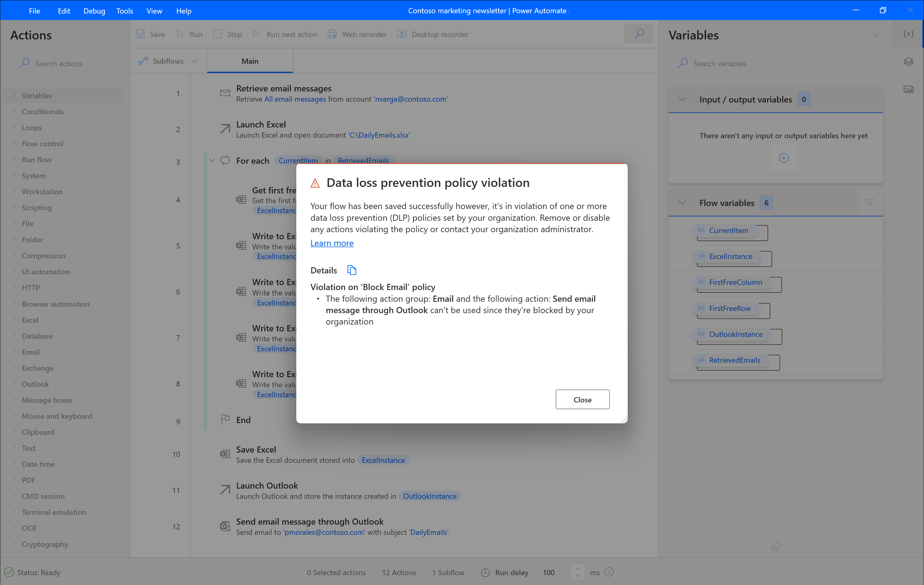Expand the Subflows dropdown
This screenshot has height=585, width=924.
click(192, 61)
